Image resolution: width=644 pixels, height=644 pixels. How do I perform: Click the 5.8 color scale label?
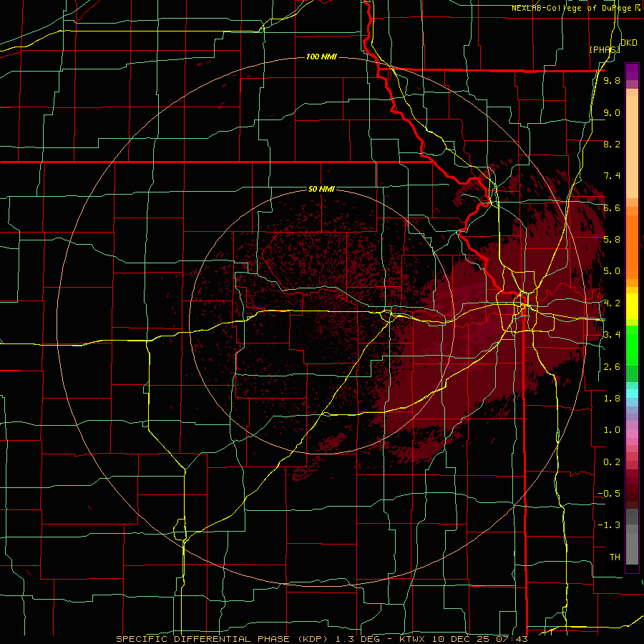(612, 240)
